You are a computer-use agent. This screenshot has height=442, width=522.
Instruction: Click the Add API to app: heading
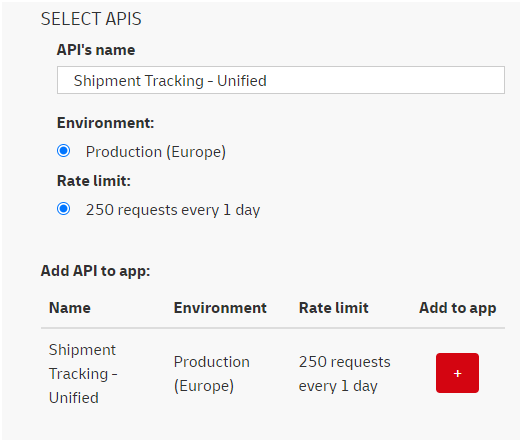tap(95, 271)
